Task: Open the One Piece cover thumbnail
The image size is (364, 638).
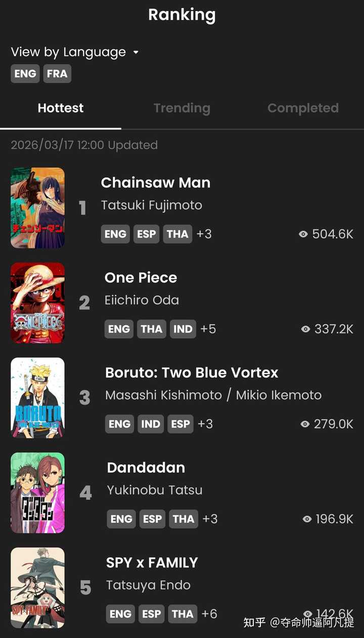Action: coord(38,303)
